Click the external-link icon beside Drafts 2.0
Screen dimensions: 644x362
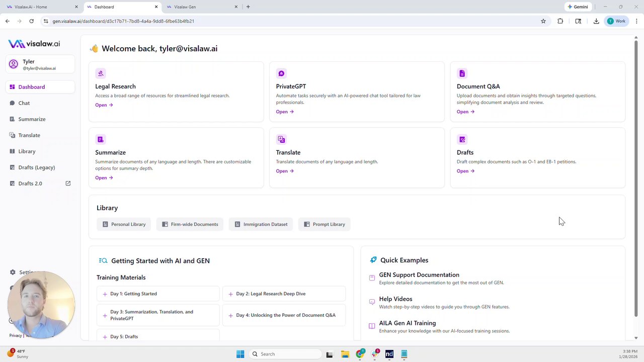(68, 184)
